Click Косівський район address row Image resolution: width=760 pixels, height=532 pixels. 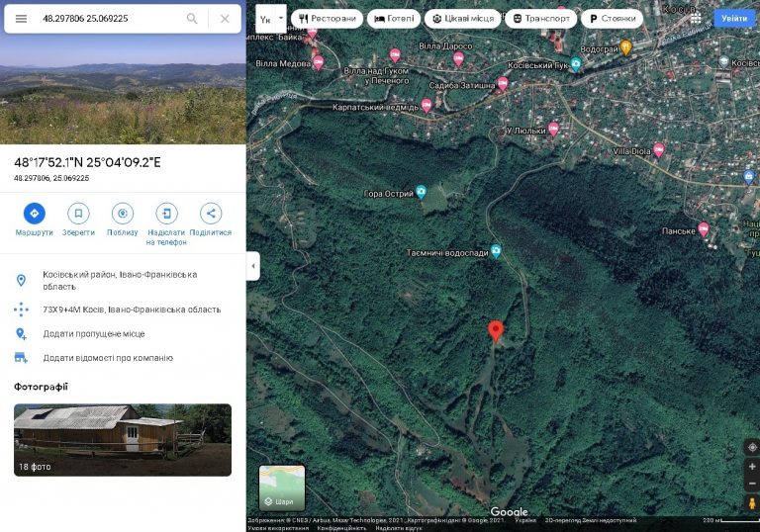click(x=123, y=281)
